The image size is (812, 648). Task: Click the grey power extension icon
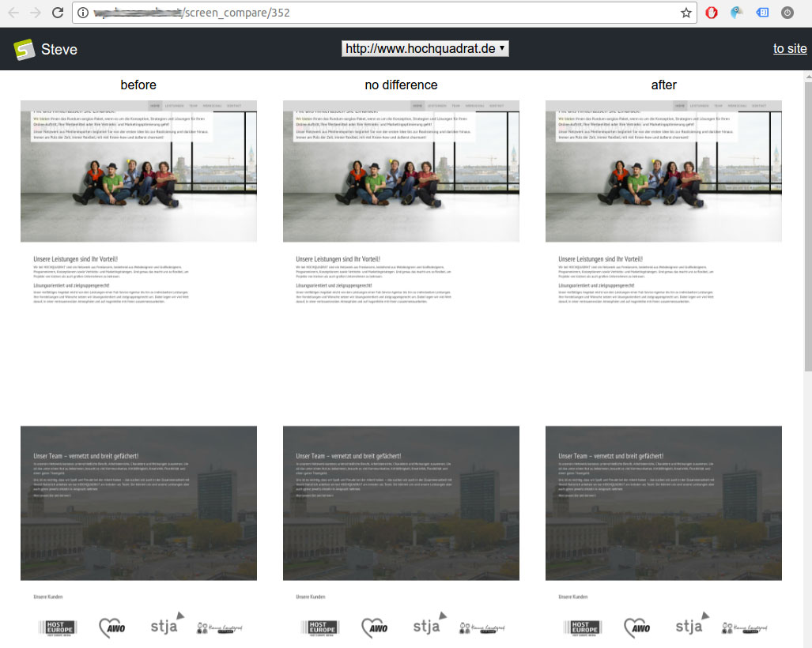[x=787, y=13]
